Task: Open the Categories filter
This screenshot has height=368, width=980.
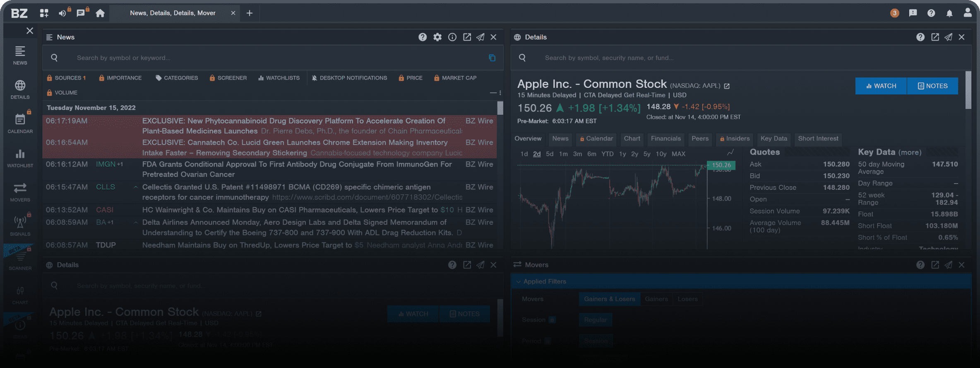Action: (x=177, y=78)
